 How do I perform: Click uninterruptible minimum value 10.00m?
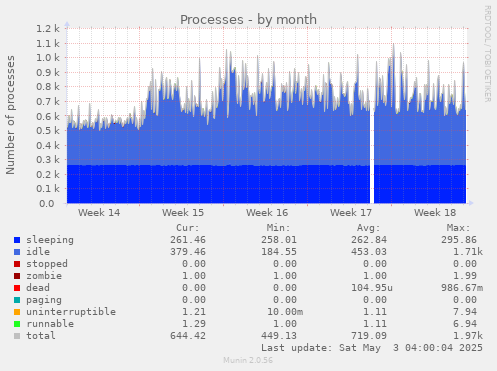click(285, 312)
